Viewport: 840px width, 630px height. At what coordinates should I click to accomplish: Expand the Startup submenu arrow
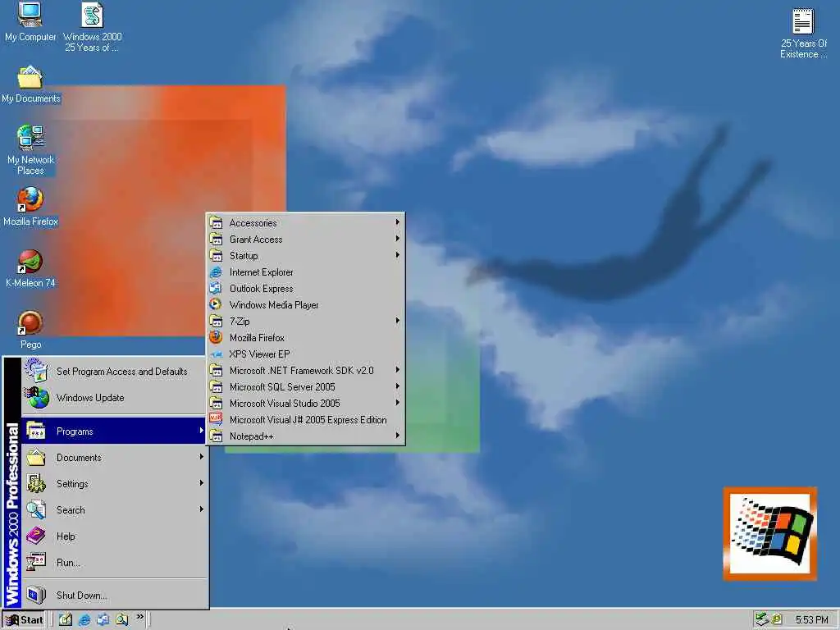tap(397, 255)
